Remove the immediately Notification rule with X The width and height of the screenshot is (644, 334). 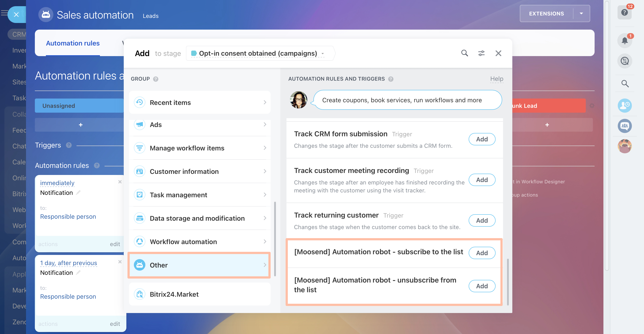(120, 182)
